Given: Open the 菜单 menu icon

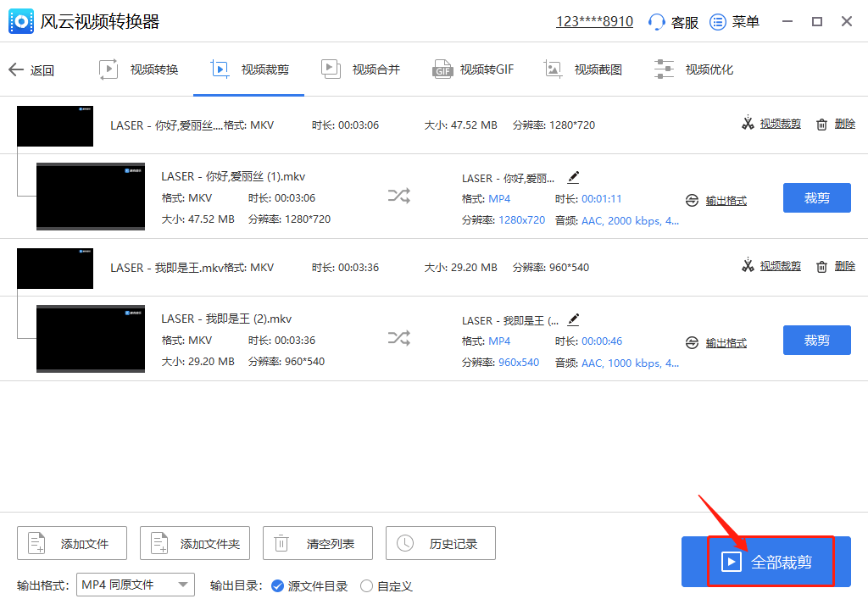Looking at the screenshot, I should [717, 22].
